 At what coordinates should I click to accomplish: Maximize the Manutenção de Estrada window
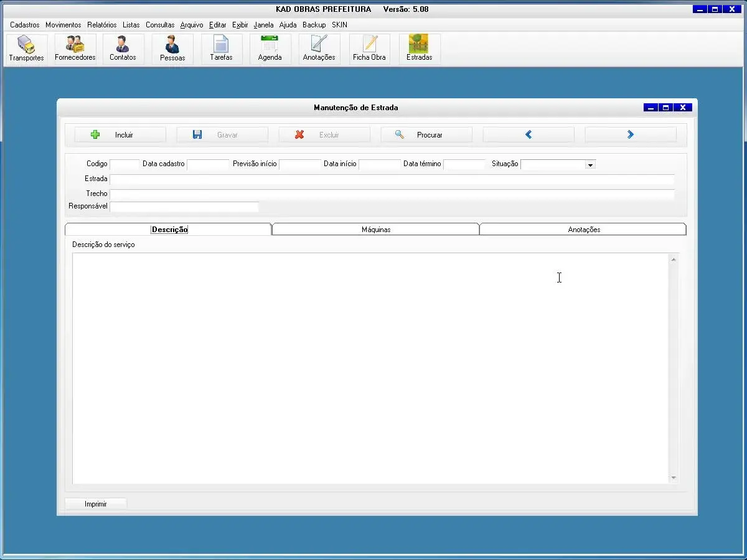pos(665,108)
